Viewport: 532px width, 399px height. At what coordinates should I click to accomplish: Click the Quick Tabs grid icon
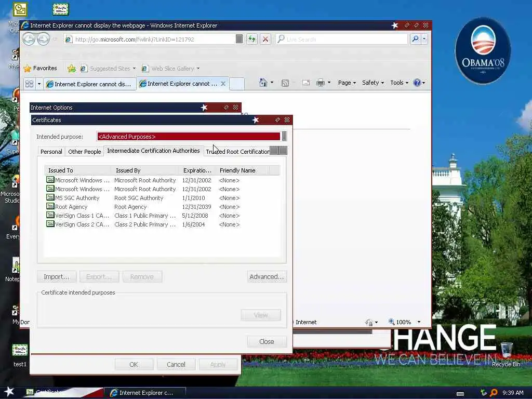click(x=30, y=84)
